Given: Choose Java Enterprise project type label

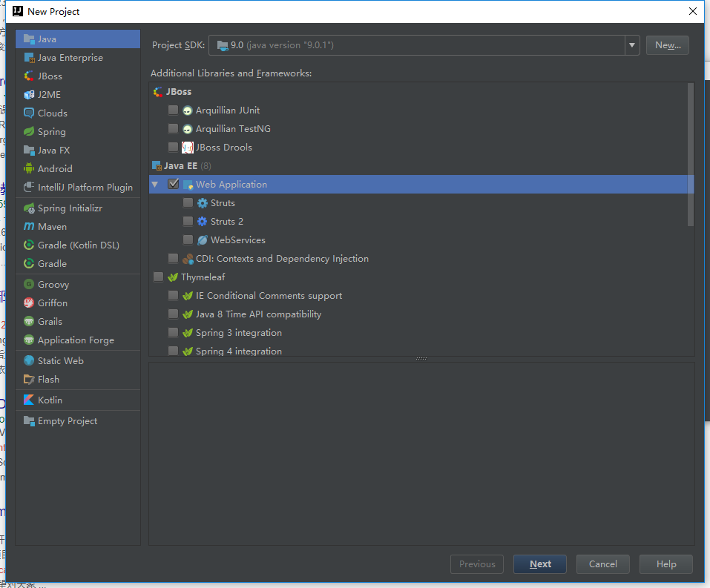Looking at the screenshot, I should pyautogui.click(x=70, y=58).
